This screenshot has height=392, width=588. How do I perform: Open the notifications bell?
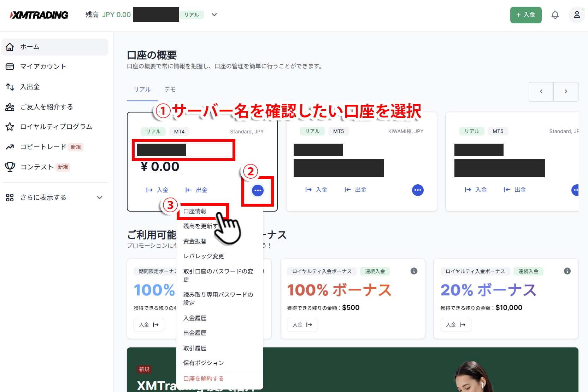555,15
